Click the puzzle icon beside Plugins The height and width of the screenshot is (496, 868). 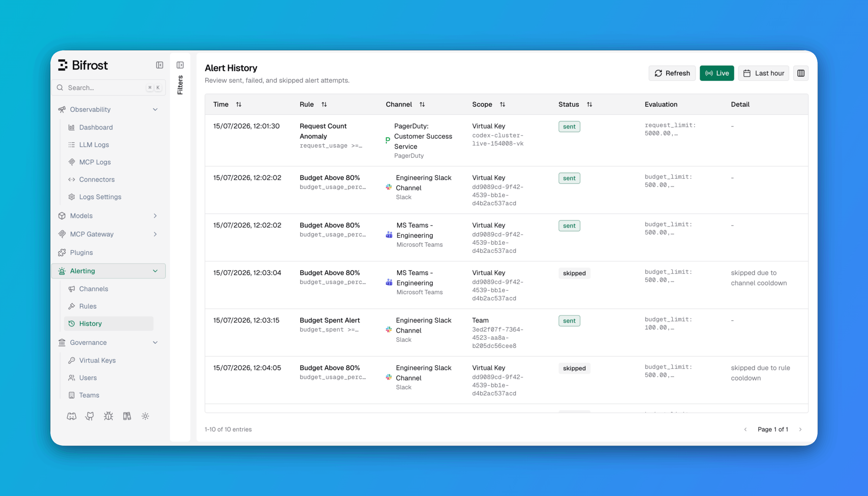62,252
